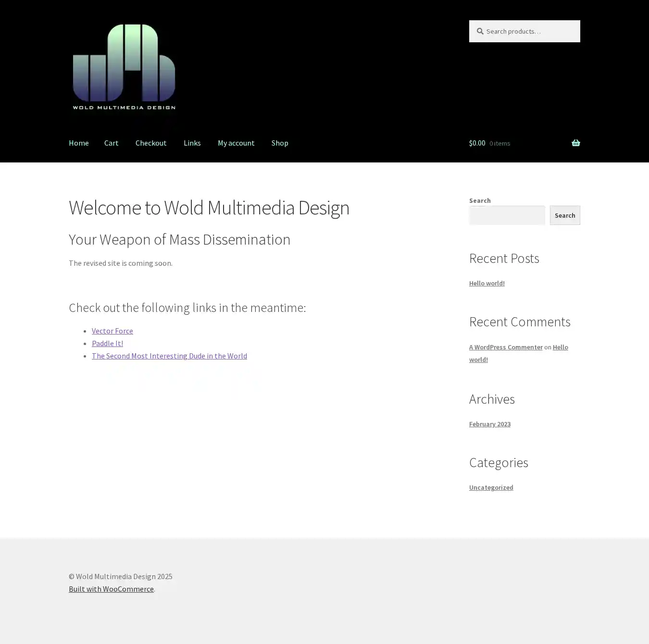Click the Built with WooCommerce link
Image resolution: width=649 pixels, height=644 pixels.
111,589
